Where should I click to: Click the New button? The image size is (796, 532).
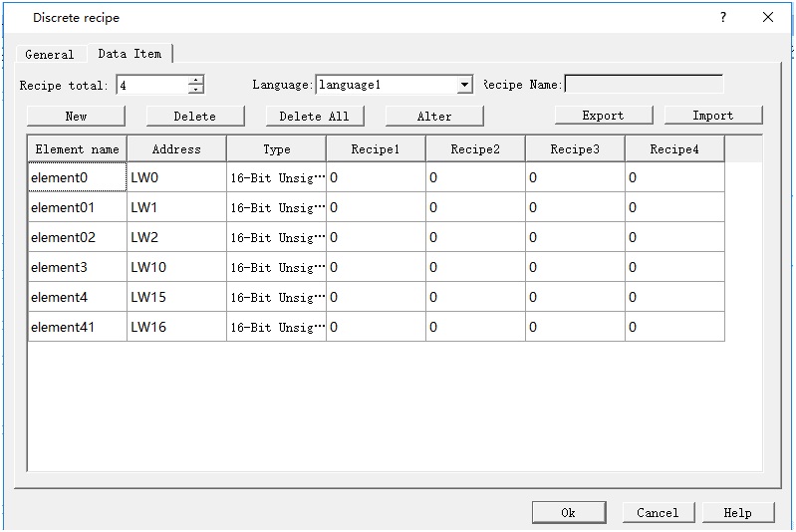[x=76, y=117]
